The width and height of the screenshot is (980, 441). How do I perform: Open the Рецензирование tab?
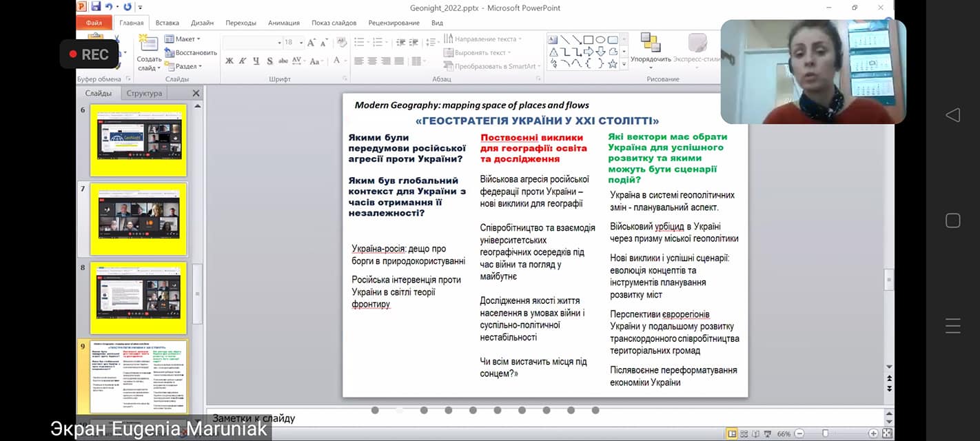[394, 23]
